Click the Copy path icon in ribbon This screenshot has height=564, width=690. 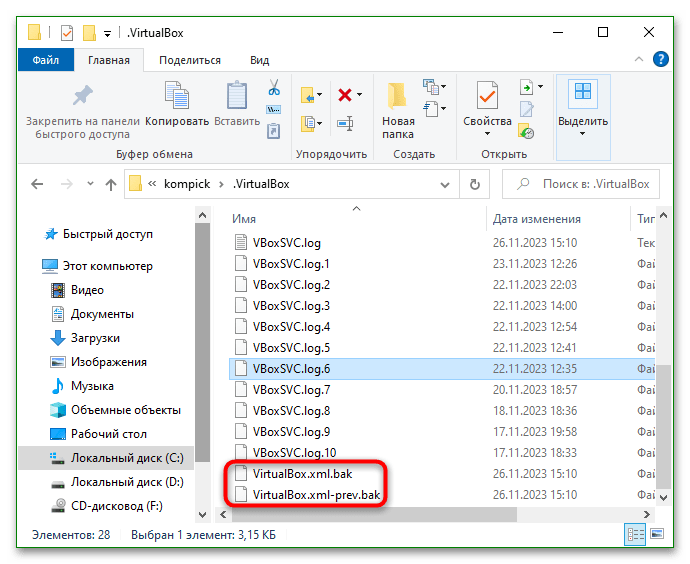[x=274, y=109]
